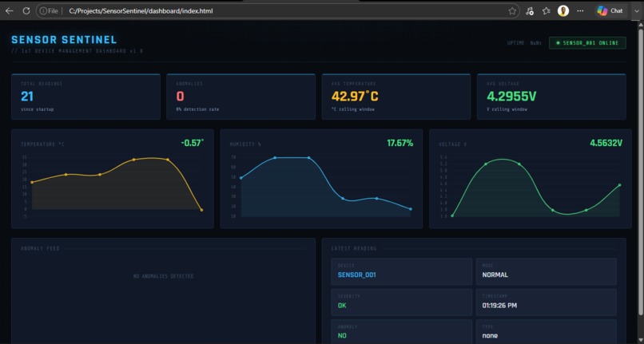Click the page vertical scrollbar thumb
644x344 pixels.
coord(640,172)
